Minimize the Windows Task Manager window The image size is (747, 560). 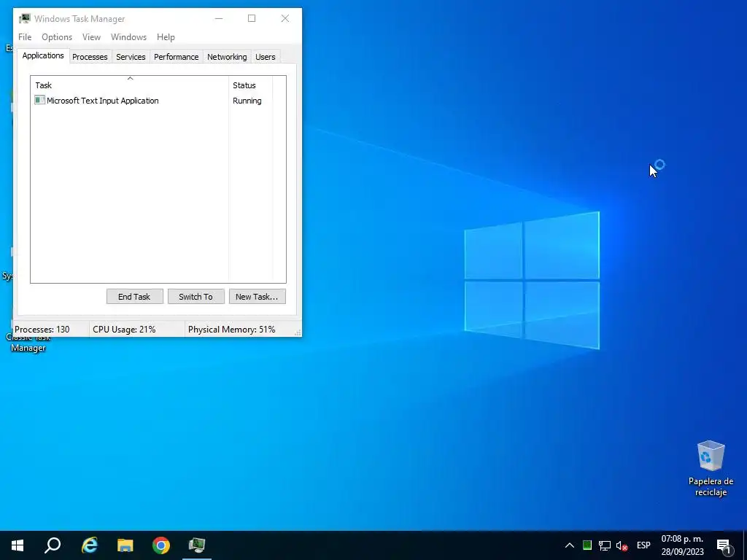(219, 18)
